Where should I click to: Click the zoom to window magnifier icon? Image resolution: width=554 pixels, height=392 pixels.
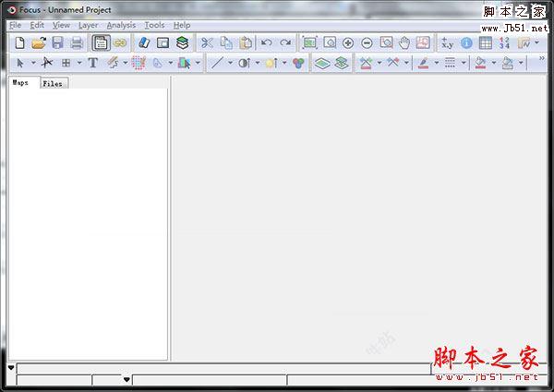click(330, 42)
